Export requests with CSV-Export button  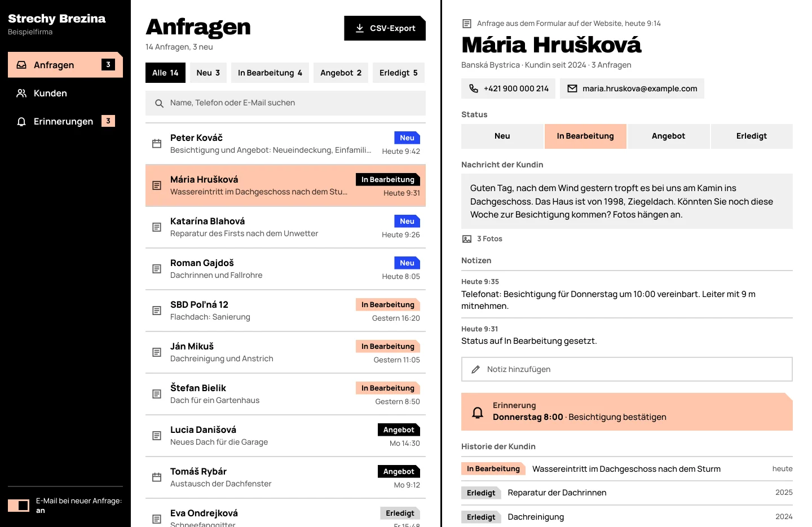pyautogui.click(x=385, y=28)
